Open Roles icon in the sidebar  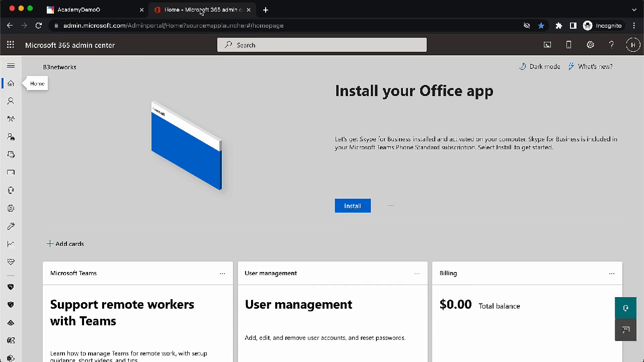click(11, 137)
